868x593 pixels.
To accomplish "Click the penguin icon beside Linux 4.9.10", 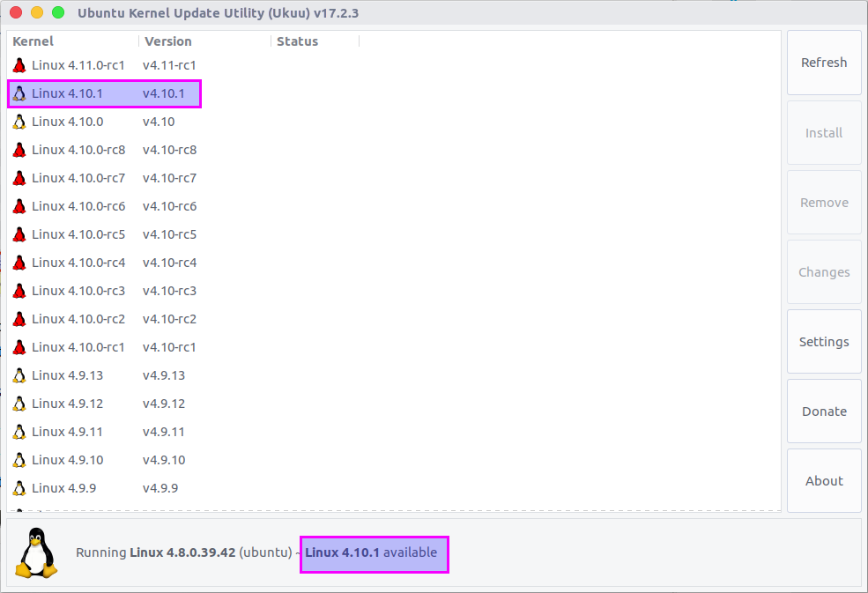I will (x=19, y=461).
